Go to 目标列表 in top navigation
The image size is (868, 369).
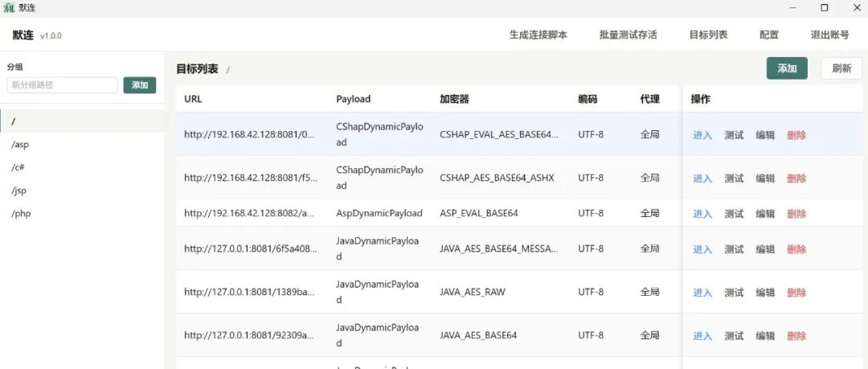tap(708, 35)
